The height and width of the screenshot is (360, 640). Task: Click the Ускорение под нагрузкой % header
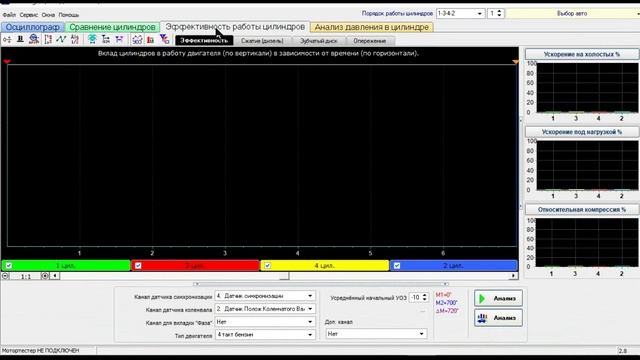pos(582,132)
